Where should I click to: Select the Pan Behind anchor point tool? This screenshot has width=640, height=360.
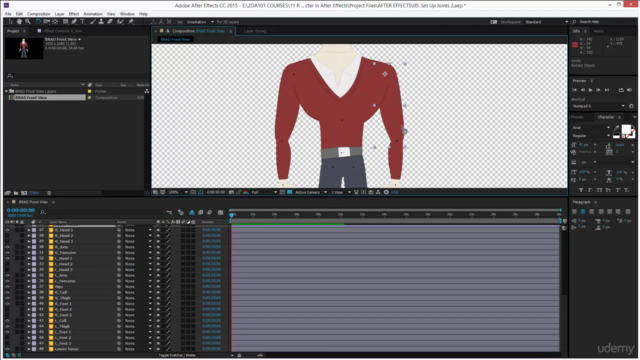pos(55,22)
